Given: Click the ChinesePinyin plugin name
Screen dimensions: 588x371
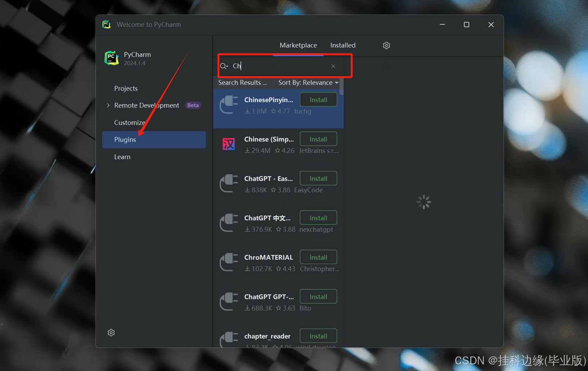Looking at the screenshot, I should point(269,100).
